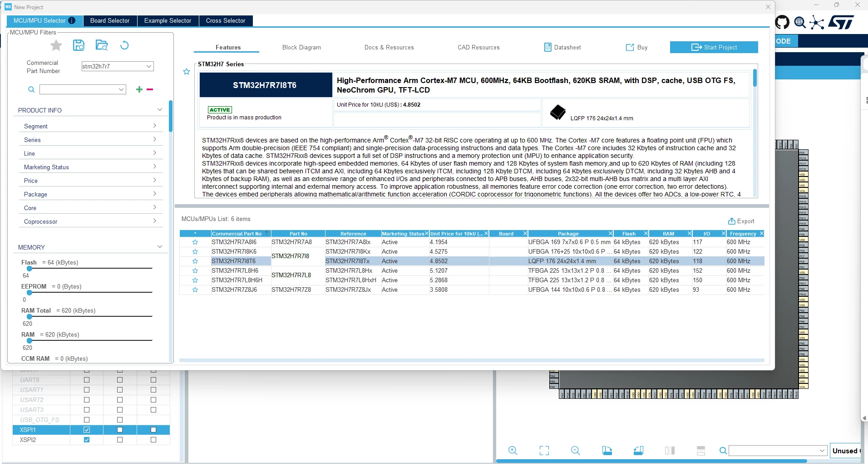Screen dimensions: 868x466
Task: Toggle first checkbox in USART2 row
Action: (87, 400)
